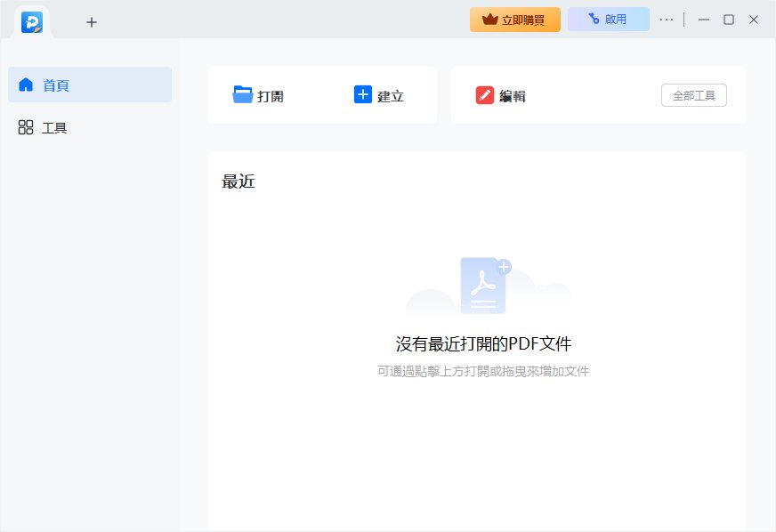Select the Home icon in the sidebar

pos(25,85)
